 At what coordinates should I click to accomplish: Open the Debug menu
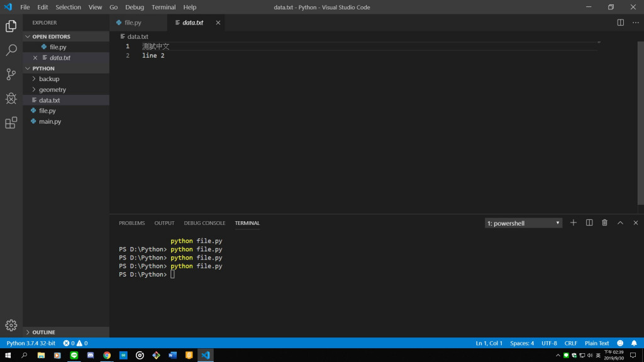[135, 7]
